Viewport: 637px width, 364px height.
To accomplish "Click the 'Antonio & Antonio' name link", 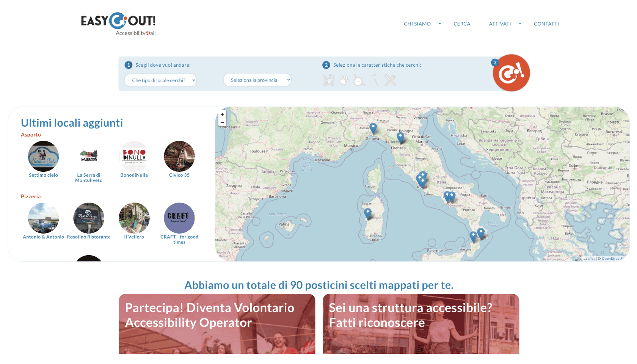I will pyautogui.click(x=44, y=237).
